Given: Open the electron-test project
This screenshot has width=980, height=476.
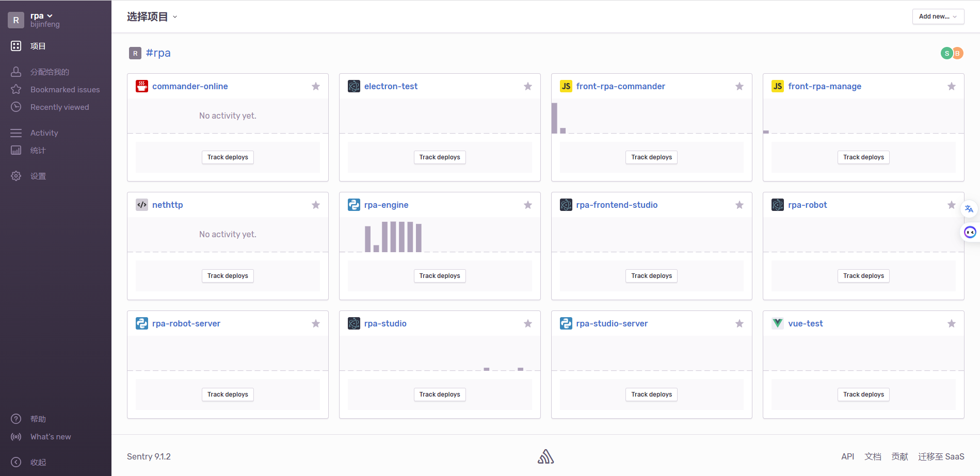Looking at the screenshot, I should (391, 86).
